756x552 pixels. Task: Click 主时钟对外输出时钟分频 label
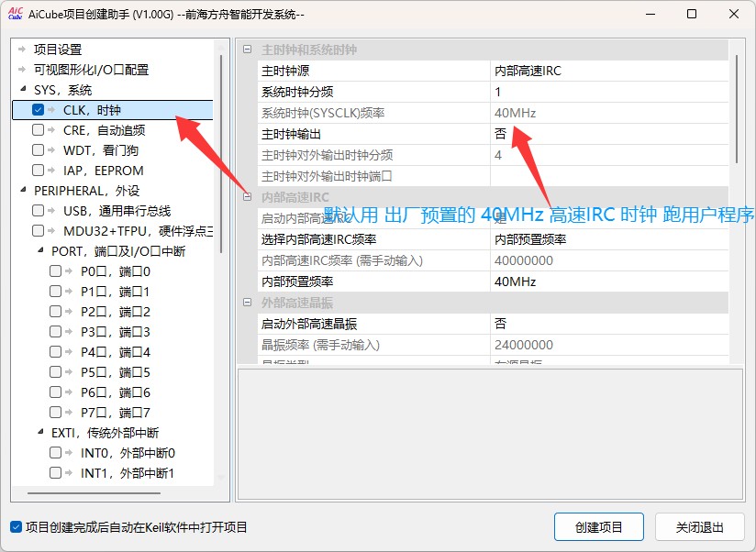[x=327, y=155]
